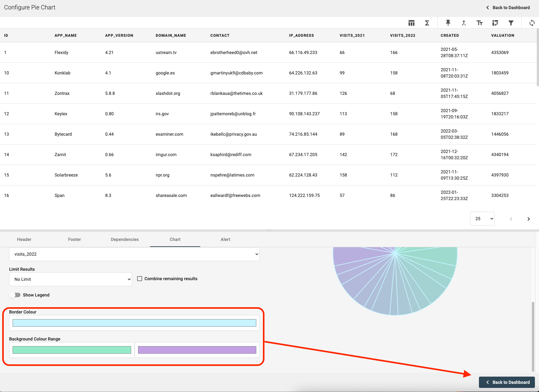Toggle the Show Legend switch

tap(15, 295)
